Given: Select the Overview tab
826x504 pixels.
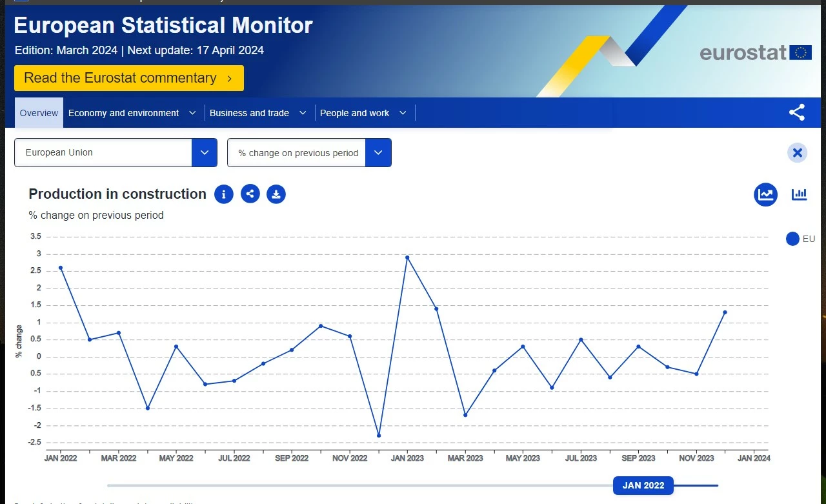Looking at the screenshot, I should click(39, 113).
